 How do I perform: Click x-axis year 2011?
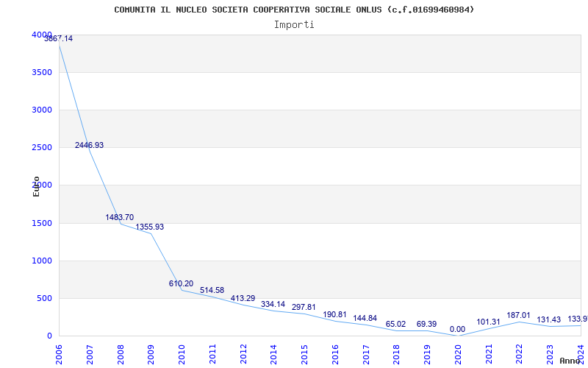[212, 355]
